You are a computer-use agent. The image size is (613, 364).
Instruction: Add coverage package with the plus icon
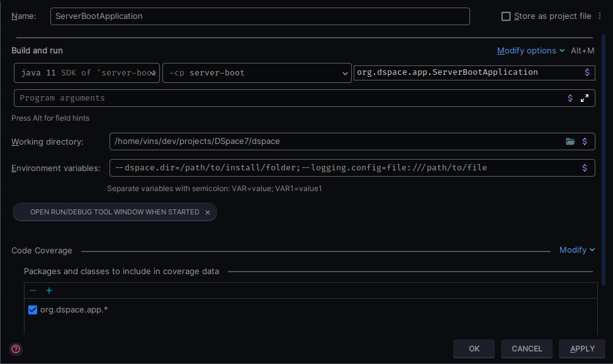[x=49, y=290]
